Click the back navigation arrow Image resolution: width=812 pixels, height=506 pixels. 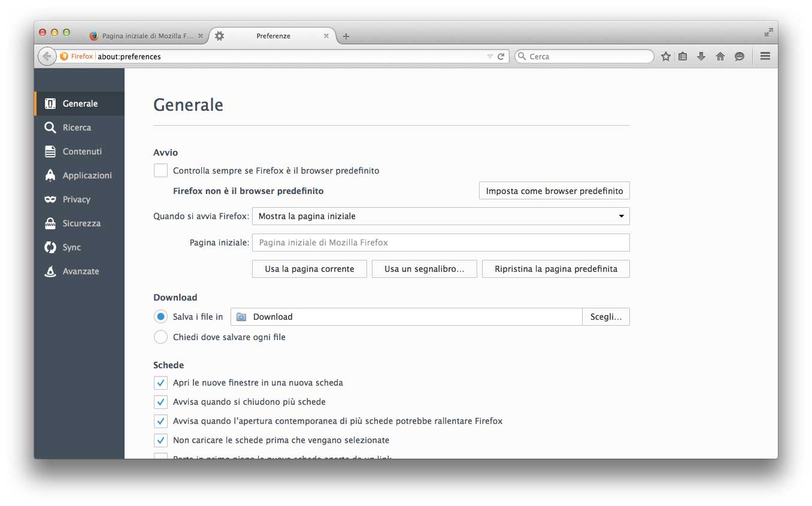(47, 56)
